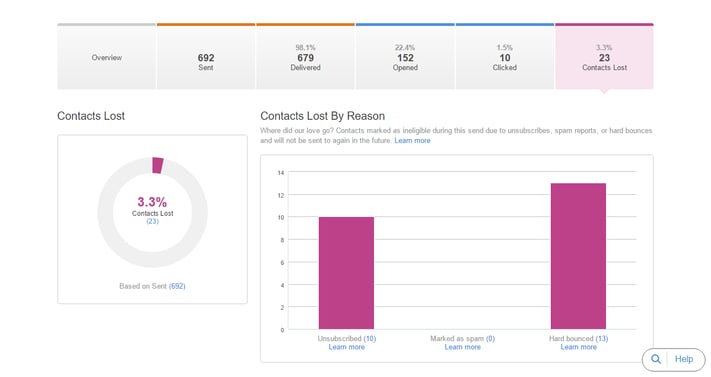Click Learn more under Hard bounced
This screenshot has width=711, height=377.
pos(579,347)
